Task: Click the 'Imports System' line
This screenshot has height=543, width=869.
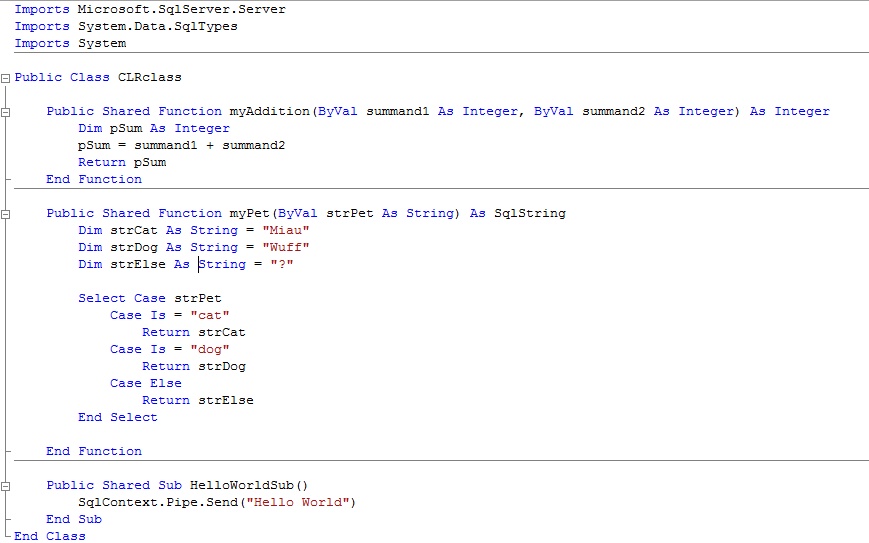Action: tap(70, 43)
